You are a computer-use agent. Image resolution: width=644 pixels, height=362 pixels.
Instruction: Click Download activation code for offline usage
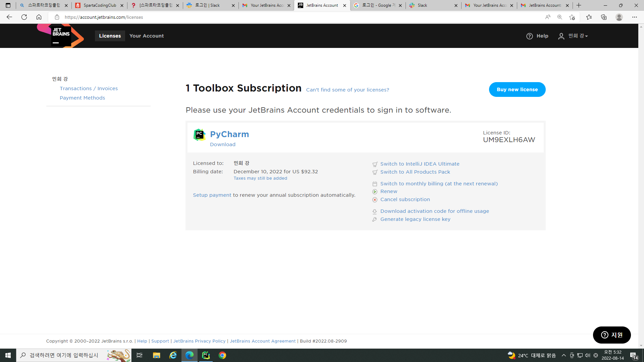(x=435, y=211)
